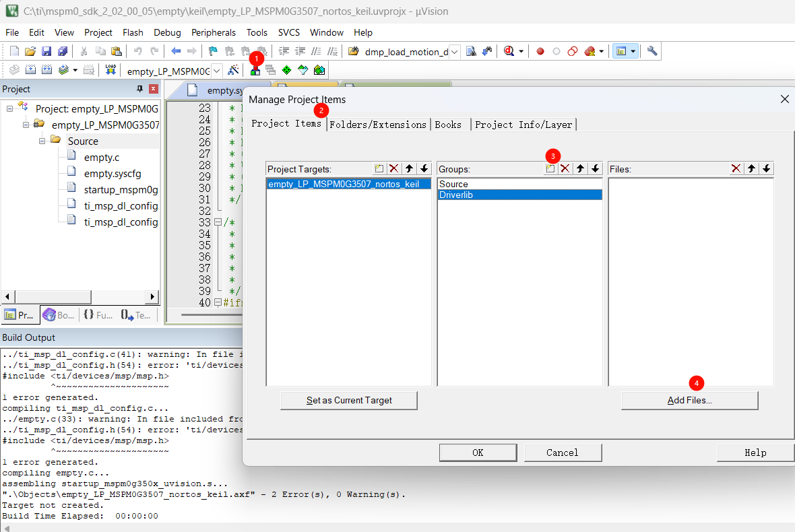Click the Insert/Remove Breakpoint red dot icon
Viewport: 795px width, 532px height.
tap(540, 51)
